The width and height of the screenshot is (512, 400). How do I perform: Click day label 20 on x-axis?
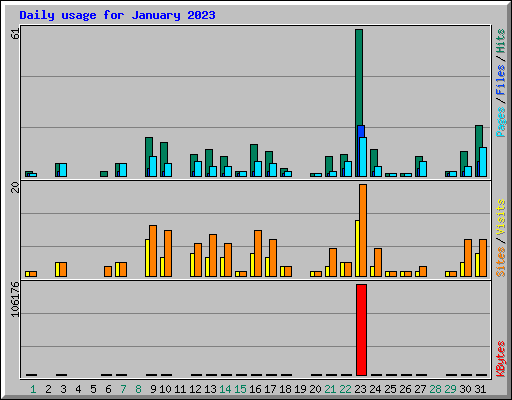(x=315, y=389)
